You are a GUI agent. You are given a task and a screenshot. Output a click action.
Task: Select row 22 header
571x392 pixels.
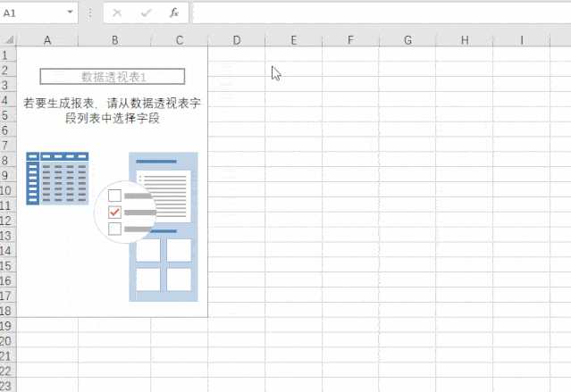8,371
